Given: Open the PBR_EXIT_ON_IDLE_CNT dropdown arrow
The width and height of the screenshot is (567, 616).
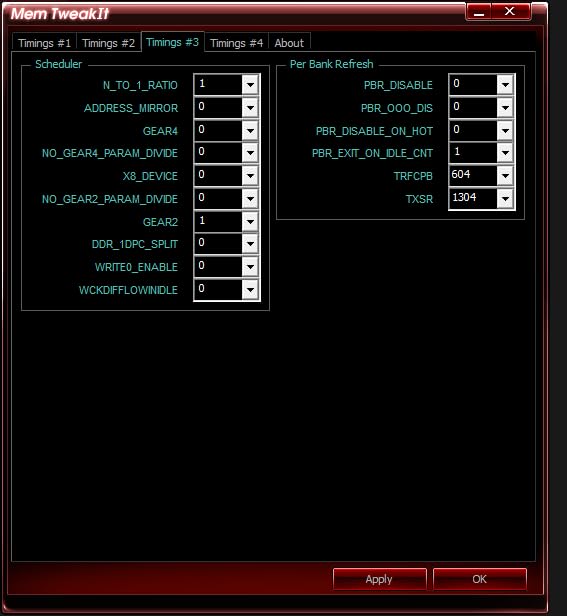Looking at the screenshot, I should tap(505, 152).
